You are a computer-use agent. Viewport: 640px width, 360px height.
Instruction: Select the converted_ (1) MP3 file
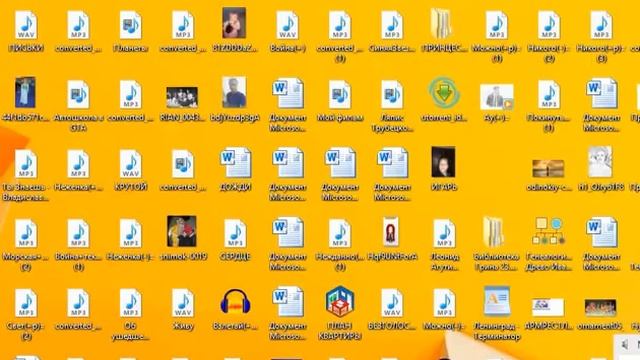(340, 25)
